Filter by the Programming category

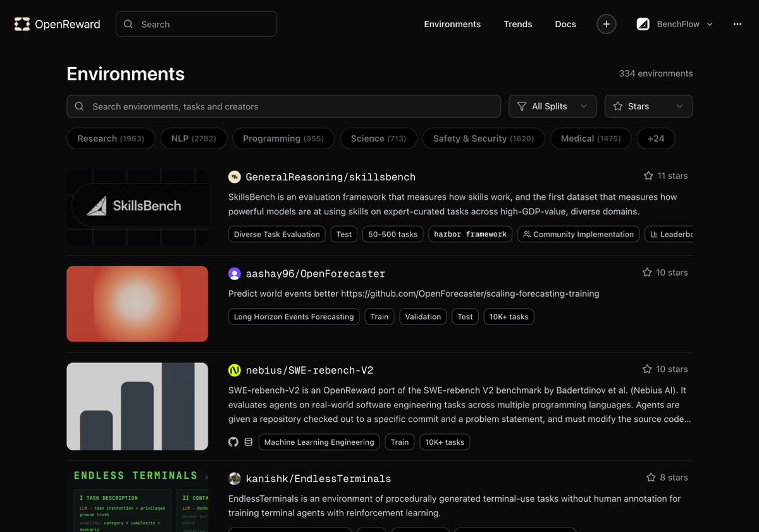[283, 139]
